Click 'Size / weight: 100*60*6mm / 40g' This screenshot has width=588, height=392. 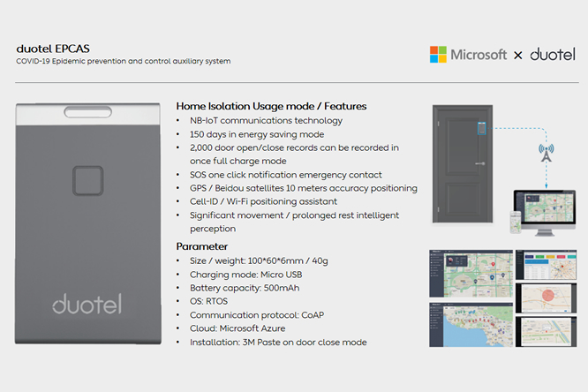tap(259, 260)
